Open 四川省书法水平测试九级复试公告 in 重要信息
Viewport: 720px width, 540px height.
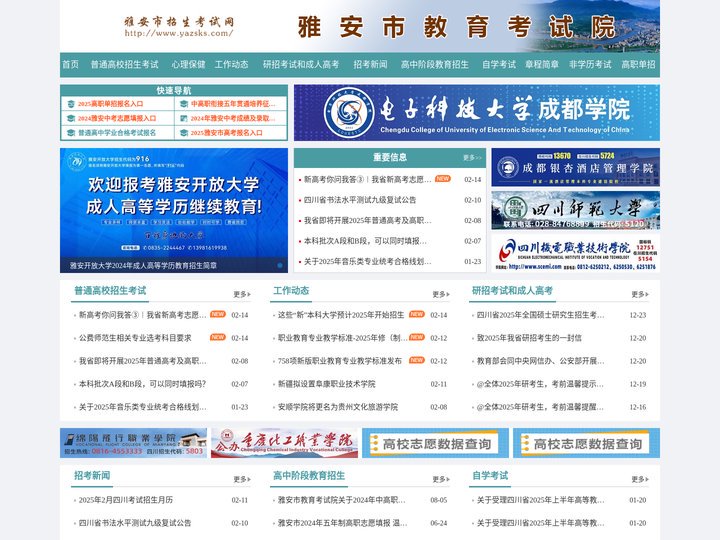(360, 200)
